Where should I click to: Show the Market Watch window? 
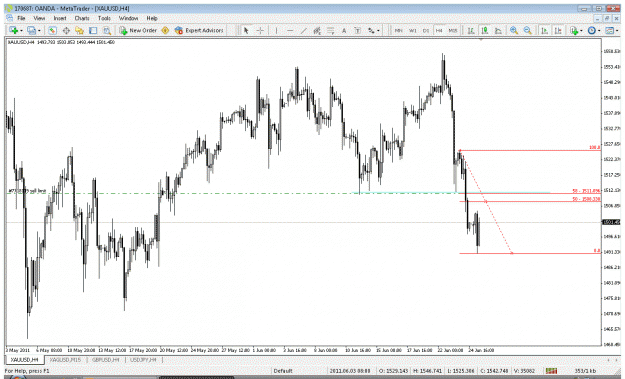(x=52, y=30)
